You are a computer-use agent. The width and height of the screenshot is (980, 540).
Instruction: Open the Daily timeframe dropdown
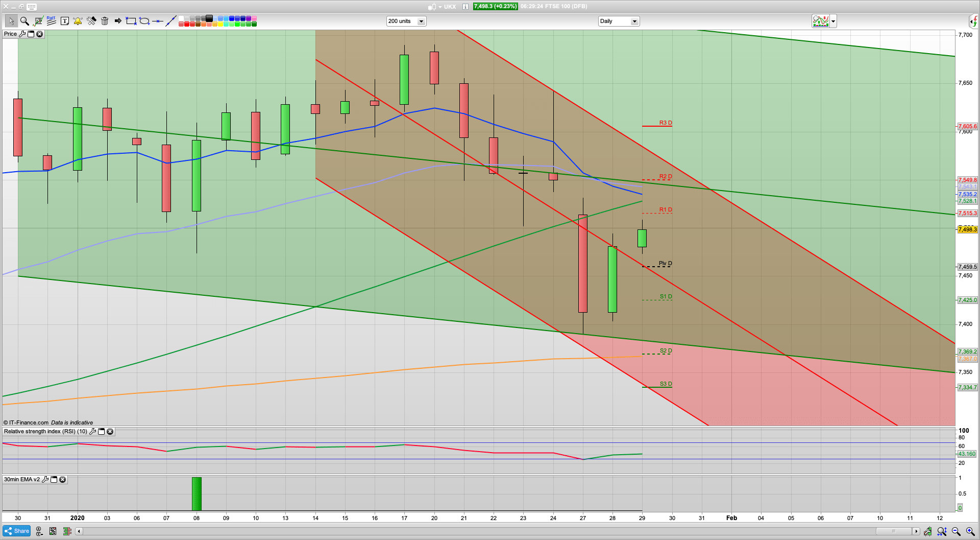(x=619, y=21)
